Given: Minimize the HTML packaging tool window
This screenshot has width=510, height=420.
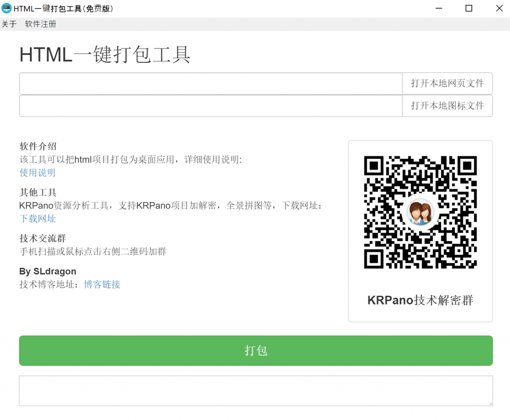Looking at the screenshot, I should point(439,8).
